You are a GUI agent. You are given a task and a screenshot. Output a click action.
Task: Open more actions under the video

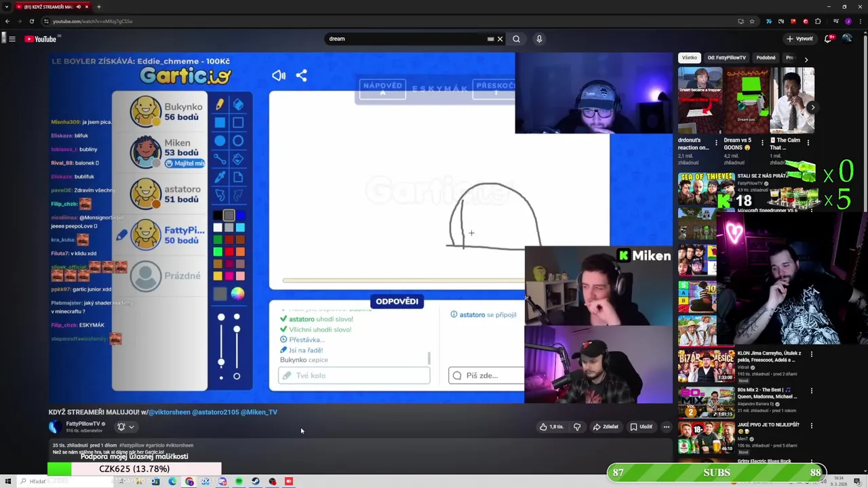click(667, 427)
